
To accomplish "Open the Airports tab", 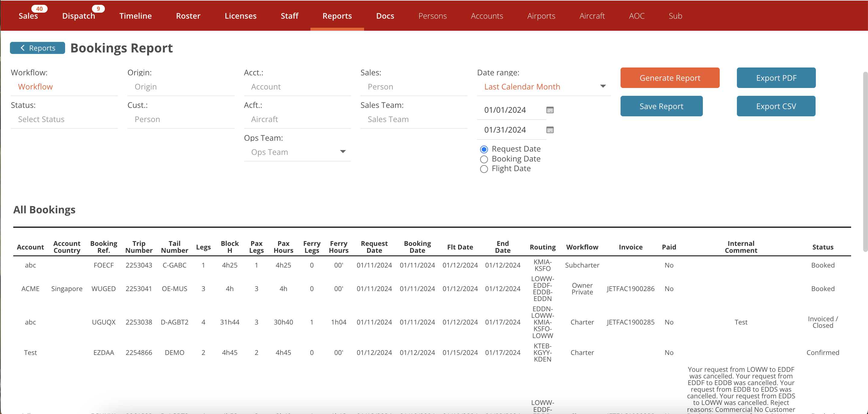I will click(x=541, y=16).
